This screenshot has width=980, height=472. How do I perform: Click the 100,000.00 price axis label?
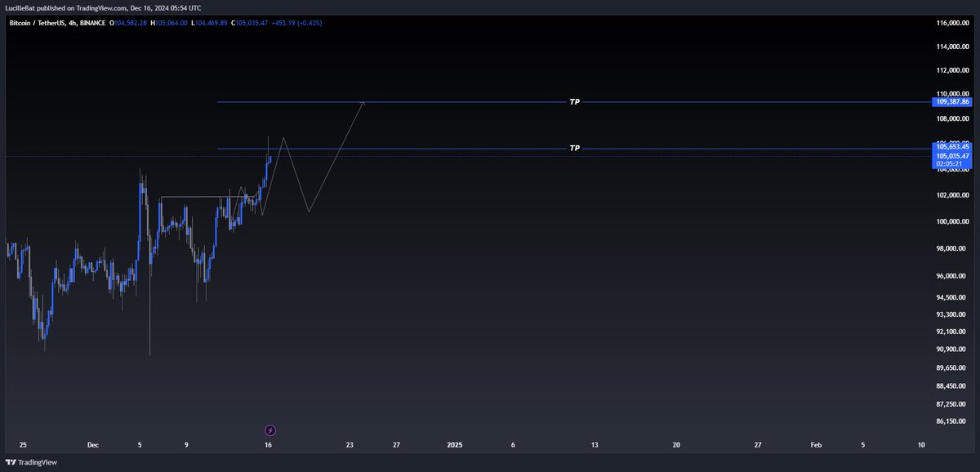click(x=952, y=221)
